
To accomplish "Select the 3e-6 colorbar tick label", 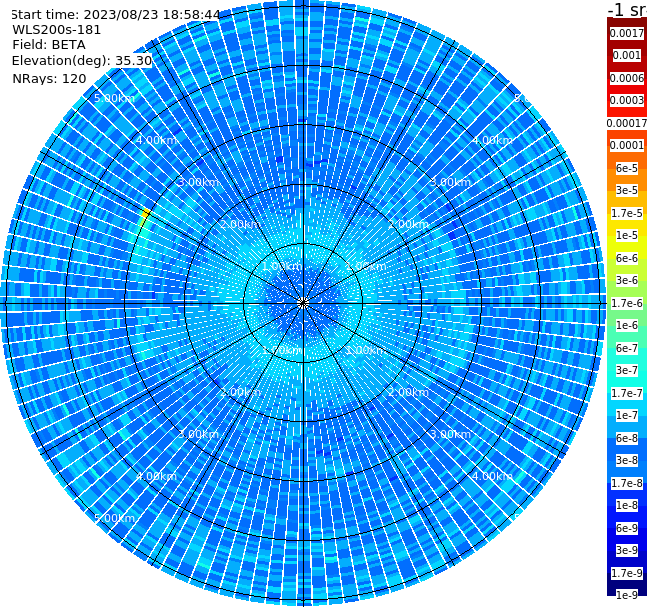I will [627, 280].
